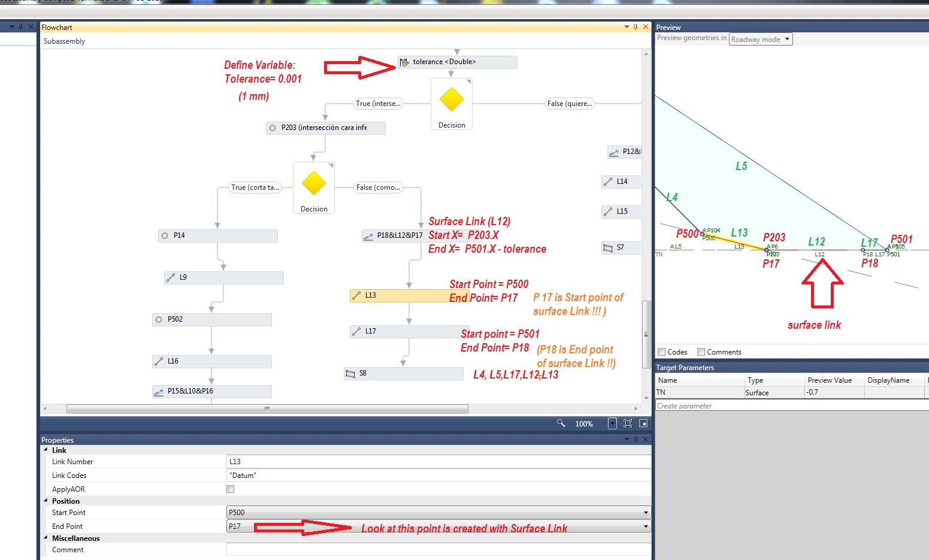The image size is (929, 560).
Task: Click the Preview Value column header
Action: pos(834,380)
